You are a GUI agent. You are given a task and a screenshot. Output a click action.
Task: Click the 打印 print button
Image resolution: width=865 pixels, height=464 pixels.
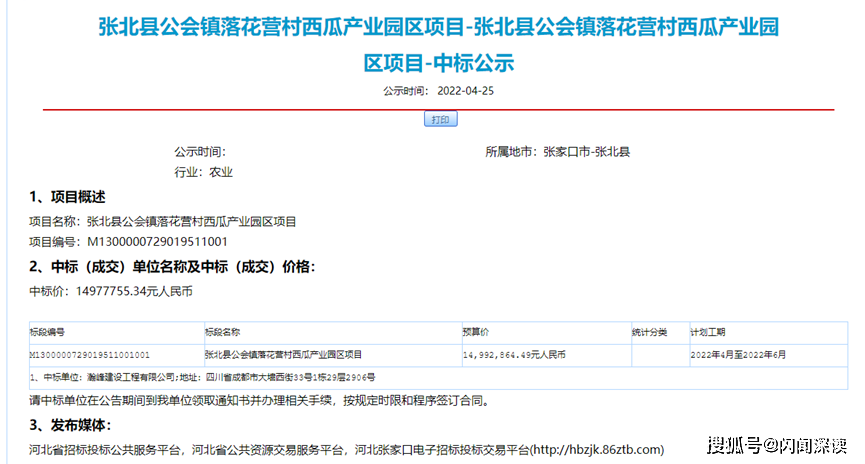[441, 119]
